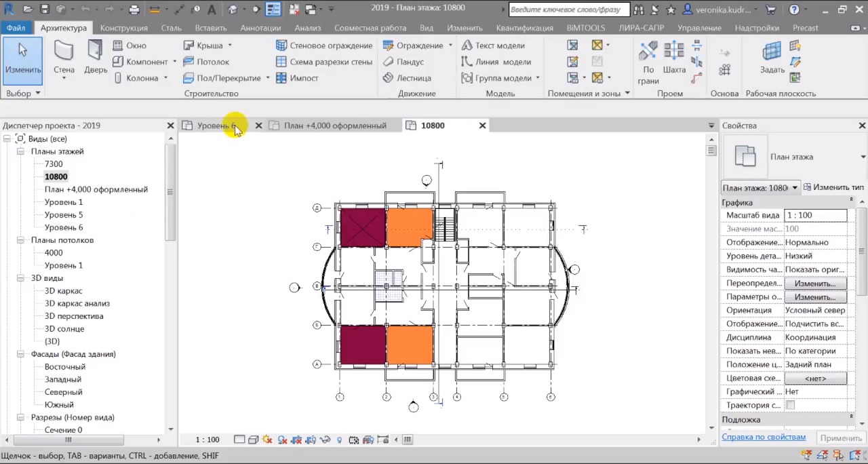
Task: Open the Крыша (Roof) dropdown arrow
Action: 230,45
